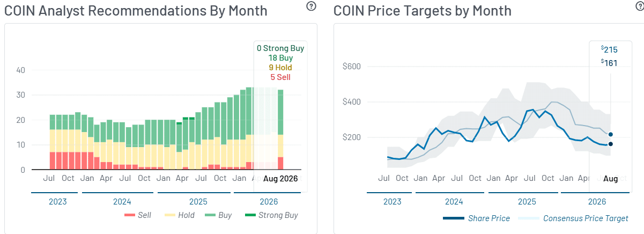
Task: Select 2024 year label in recommendations chart
Action: click(122, 202)
